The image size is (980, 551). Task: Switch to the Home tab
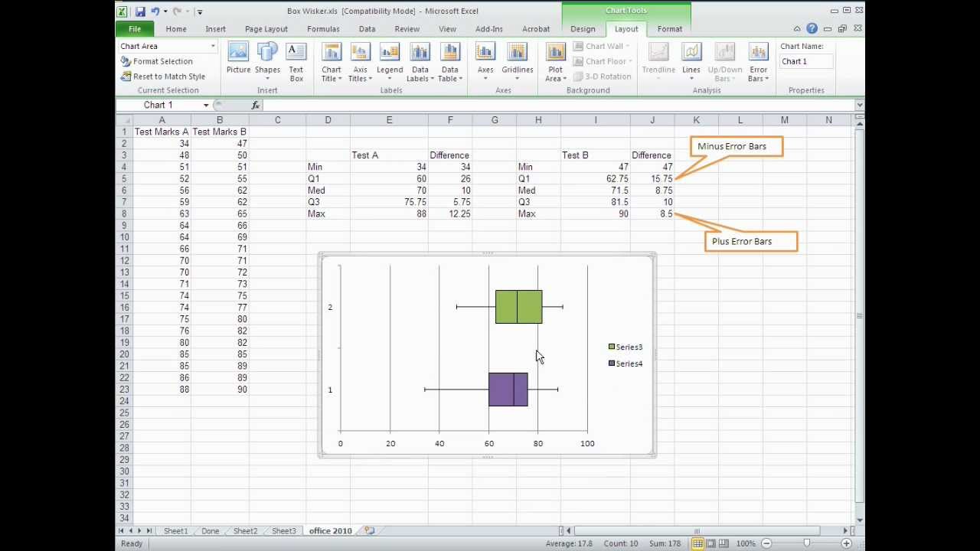click(x=176, y=29)
